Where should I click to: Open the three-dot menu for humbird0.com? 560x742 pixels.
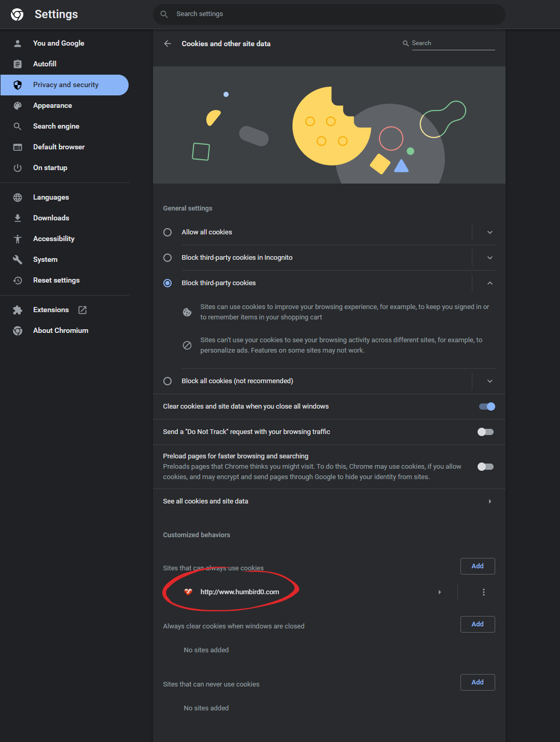(484, 592)
